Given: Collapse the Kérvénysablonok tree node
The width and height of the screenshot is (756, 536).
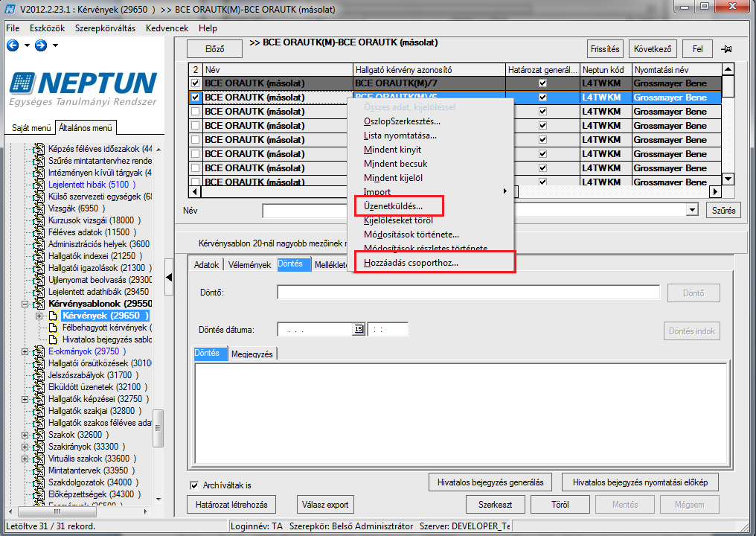Looking at the screenshot, I should 25,304.
